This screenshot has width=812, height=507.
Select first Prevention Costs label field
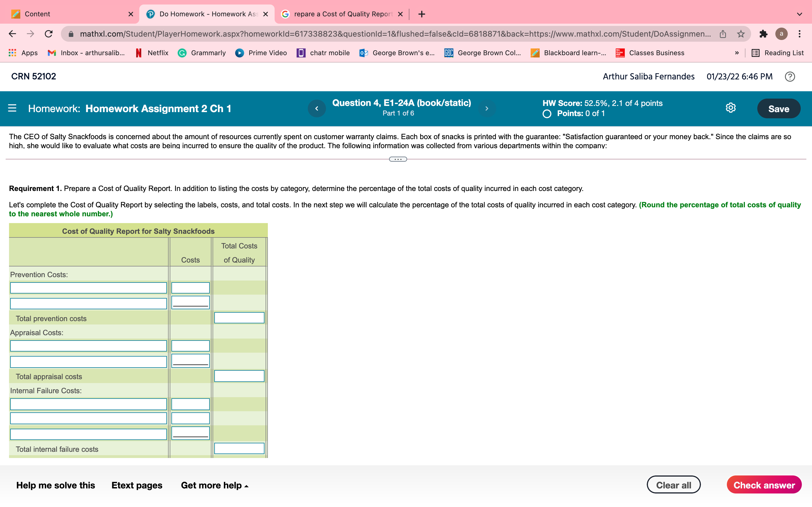coord(88,288)
